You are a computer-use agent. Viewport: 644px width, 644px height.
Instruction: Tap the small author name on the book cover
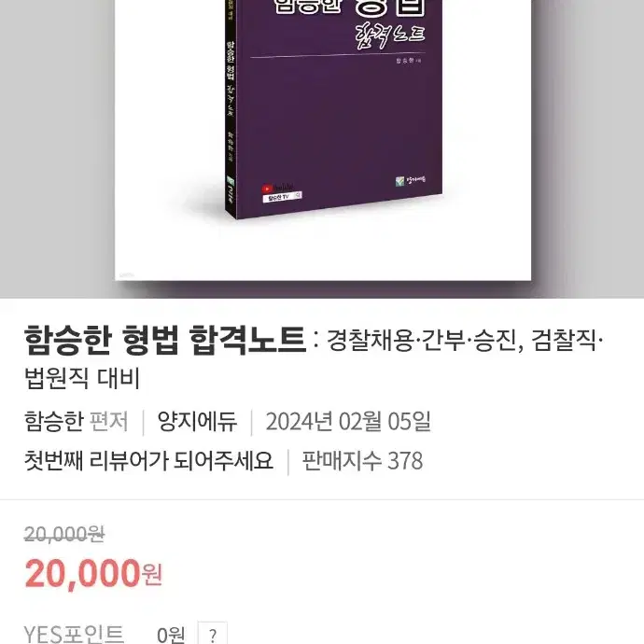pos(405,61)
